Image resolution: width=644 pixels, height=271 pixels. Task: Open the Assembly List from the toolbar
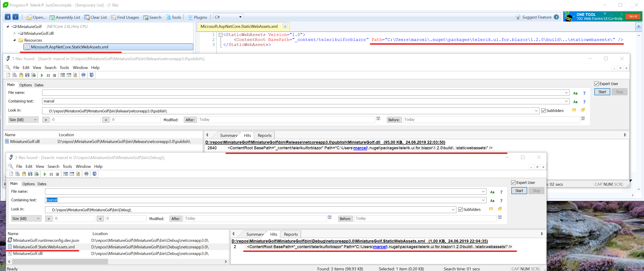click(x=65, y=17)
